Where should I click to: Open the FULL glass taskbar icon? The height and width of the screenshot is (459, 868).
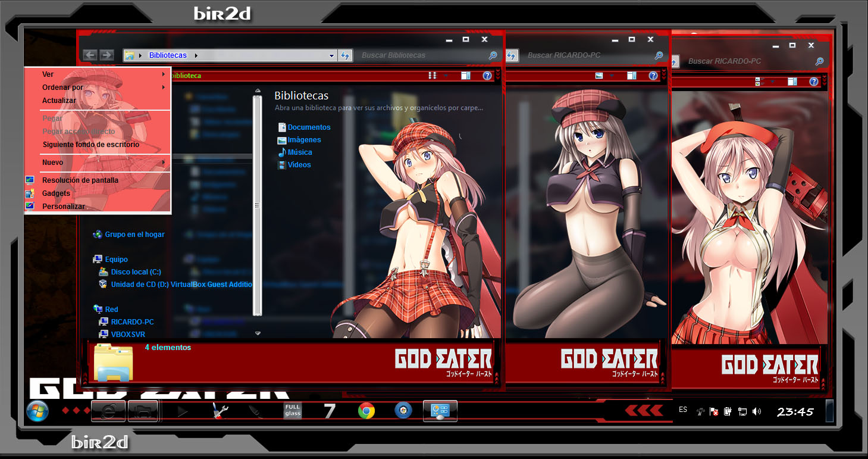(x=293, y=411)
